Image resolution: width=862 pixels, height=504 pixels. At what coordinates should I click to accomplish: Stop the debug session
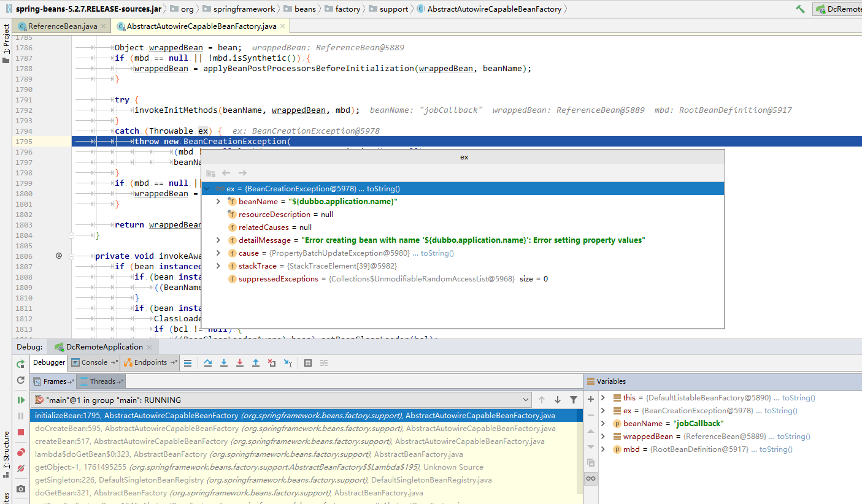pos(21,432)
